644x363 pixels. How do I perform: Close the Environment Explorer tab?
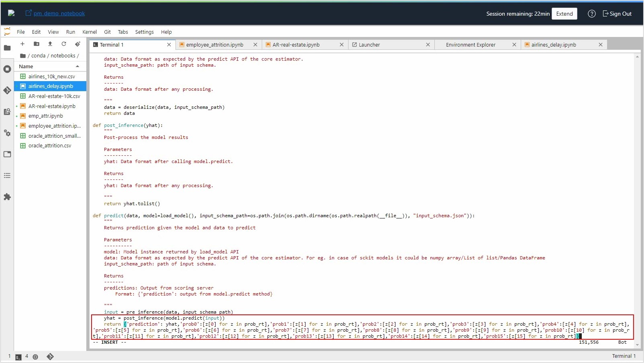[514, 45]
